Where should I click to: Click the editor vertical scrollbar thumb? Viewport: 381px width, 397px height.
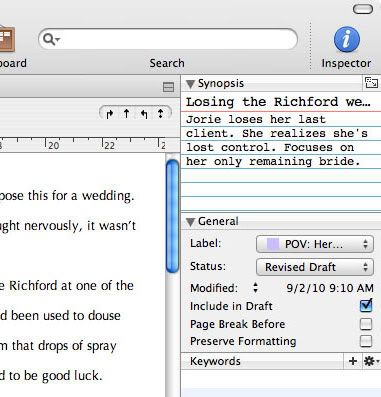point(172,216)
